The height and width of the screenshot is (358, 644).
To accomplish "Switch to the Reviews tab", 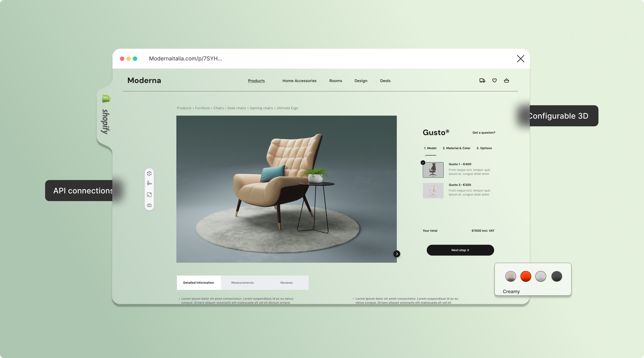I will tap(286, 282).
